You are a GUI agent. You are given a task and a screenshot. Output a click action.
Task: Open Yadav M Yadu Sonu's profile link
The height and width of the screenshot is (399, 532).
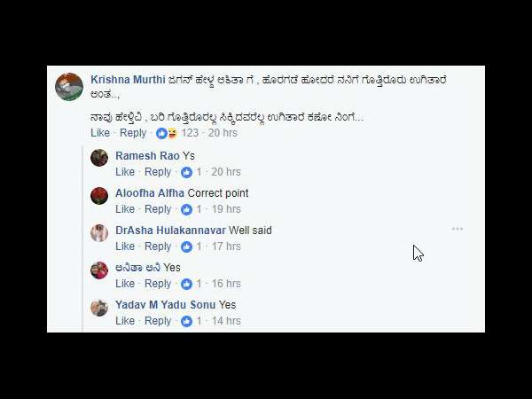[x=165, y=305]
